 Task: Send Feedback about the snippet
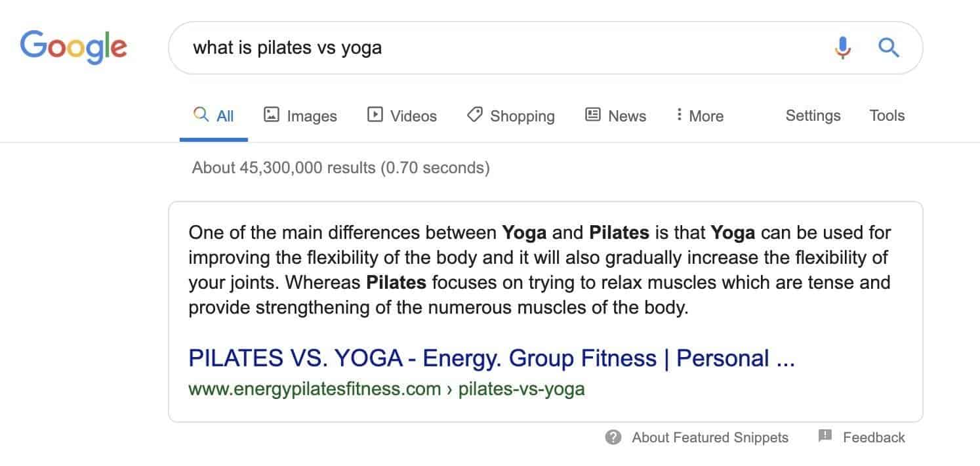(874, 436)
